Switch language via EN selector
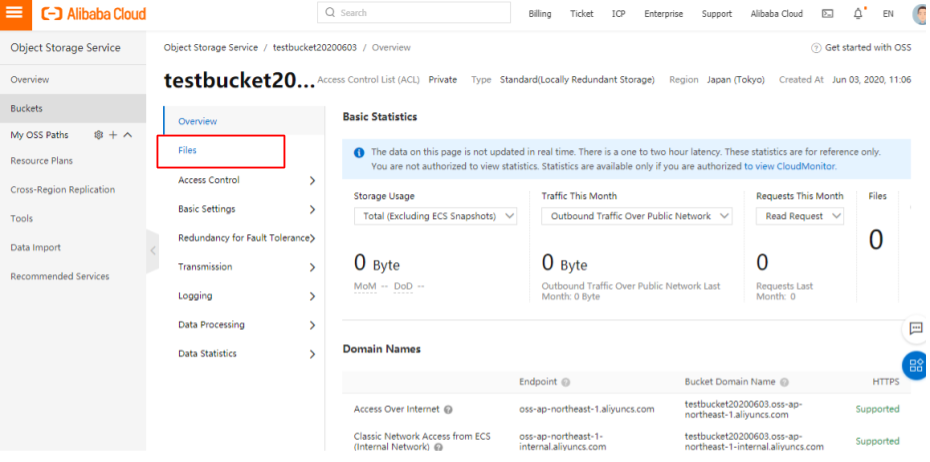Viewport: 930px width, 462px height. pos(888,14)
